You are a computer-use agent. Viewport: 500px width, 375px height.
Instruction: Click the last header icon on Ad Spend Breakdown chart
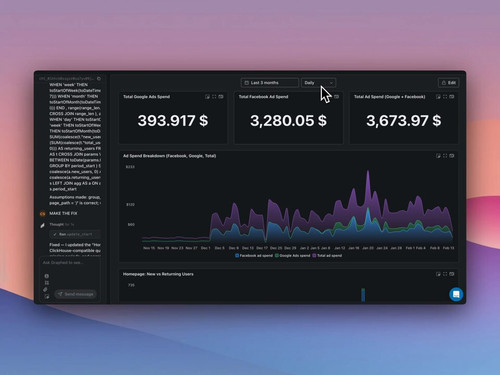tap(452, 156)
